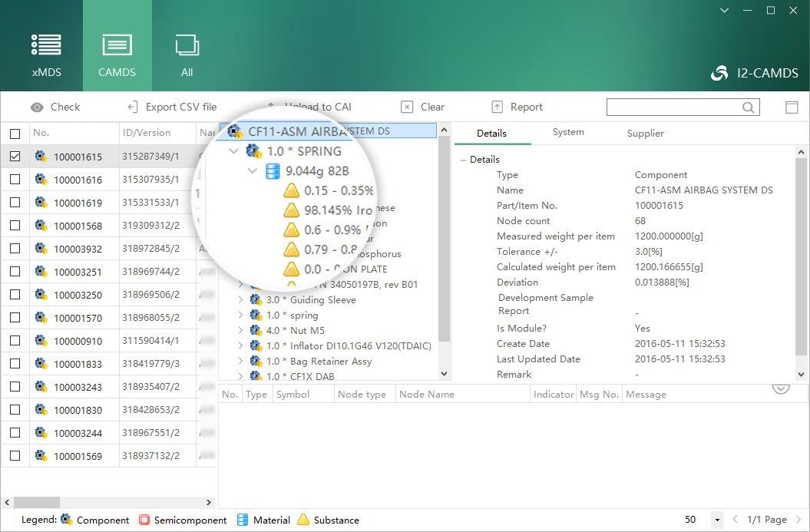The height and width of the screenshot is (532, 810).
Task: Click the Clear button
Action: point(422,107)
